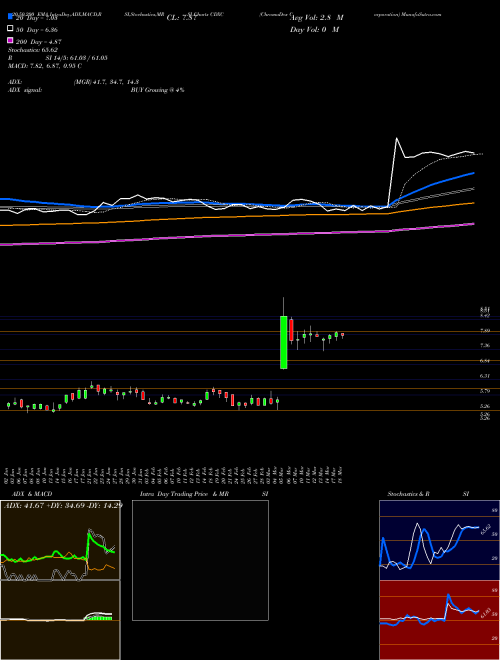Click the ADX '(MGR) 41.7, 34.7, 14.3' values
This screenshot has width=500, height=660.
click(x=106, y=82)
